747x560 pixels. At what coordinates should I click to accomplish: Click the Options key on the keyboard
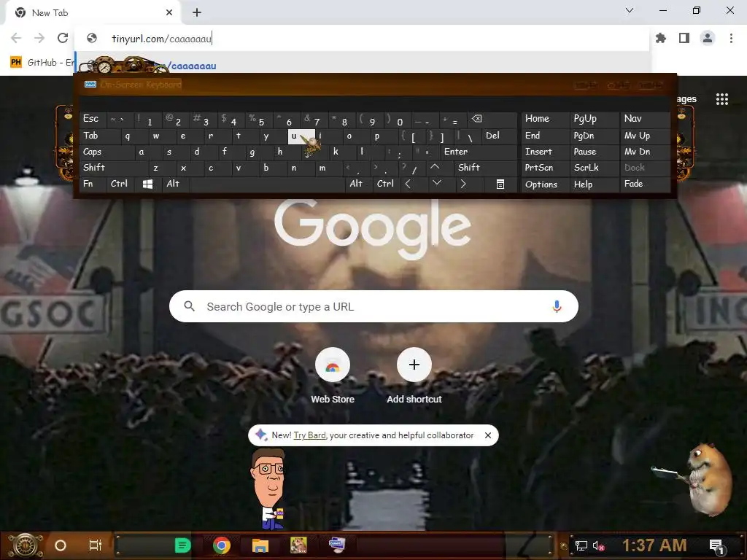coord(546,184)
